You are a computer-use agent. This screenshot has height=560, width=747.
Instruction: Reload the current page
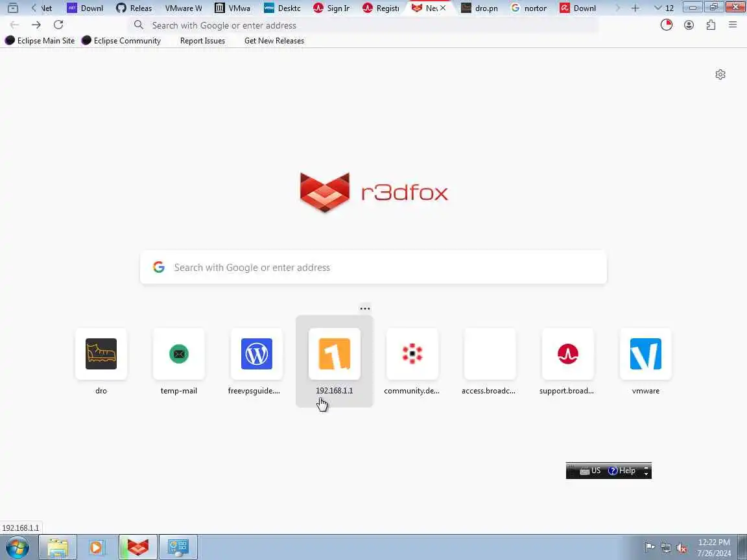pos(58,25)
